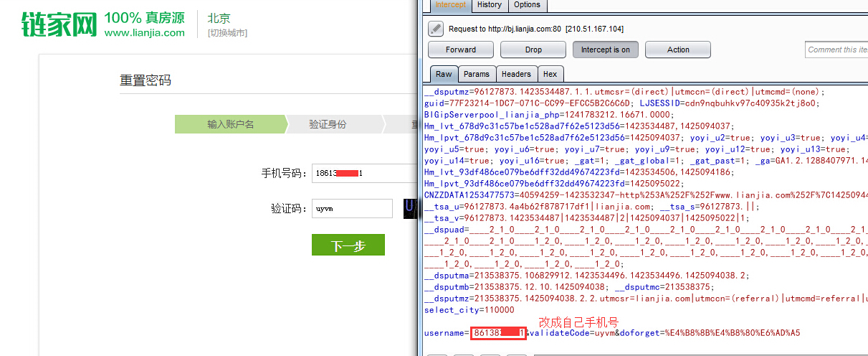868x356 pixels.
Task: Switch to the Raw view tab
Action: click(444, 74)
